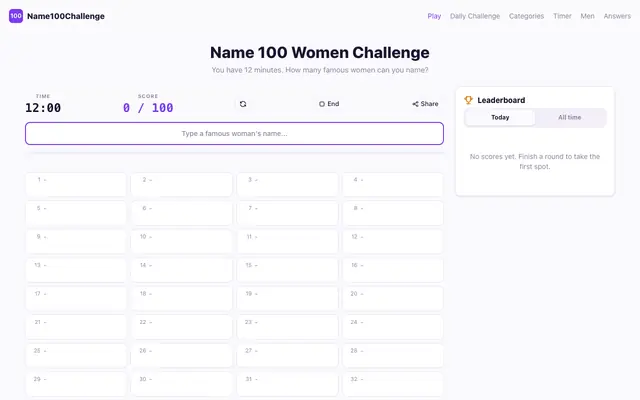
Task: Click answer slot number 21
Action: click(76, 327)
